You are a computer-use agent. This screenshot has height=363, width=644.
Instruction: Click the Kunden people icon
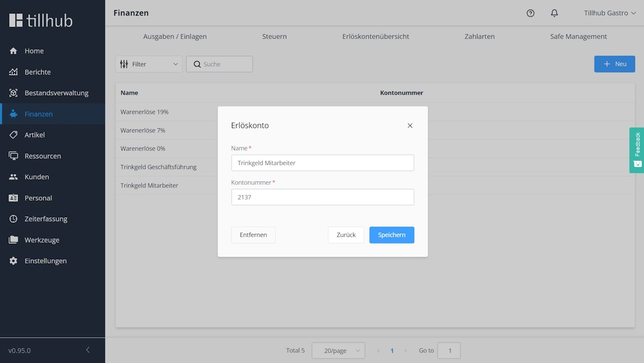click(x=14, y=177)
